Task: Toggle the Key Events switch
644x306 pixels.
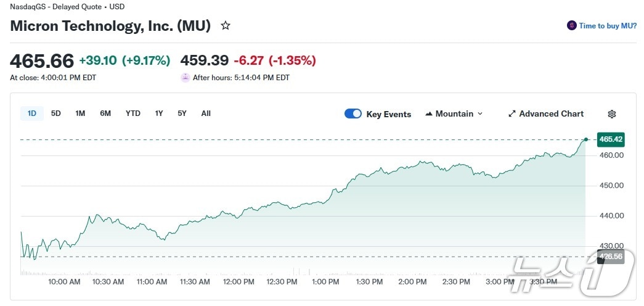Action: [x=353, y=114]
